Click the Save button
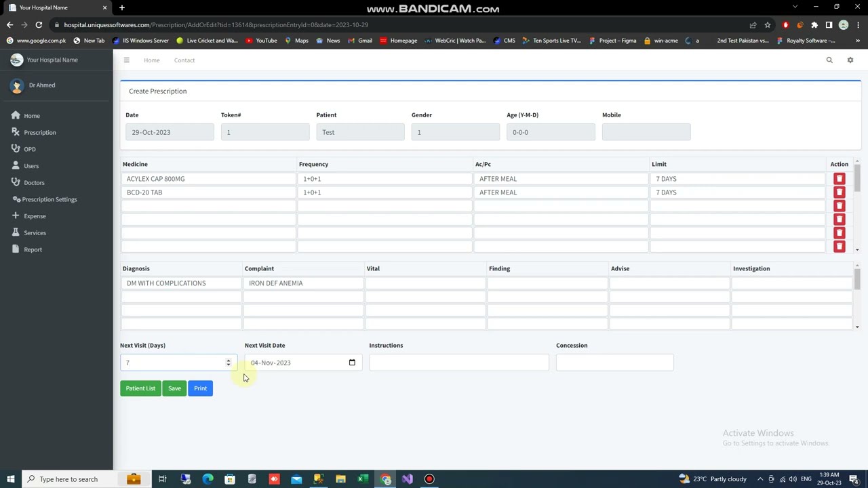The width and height of the screenshot is (868, 488). click(x=174, y=388)
